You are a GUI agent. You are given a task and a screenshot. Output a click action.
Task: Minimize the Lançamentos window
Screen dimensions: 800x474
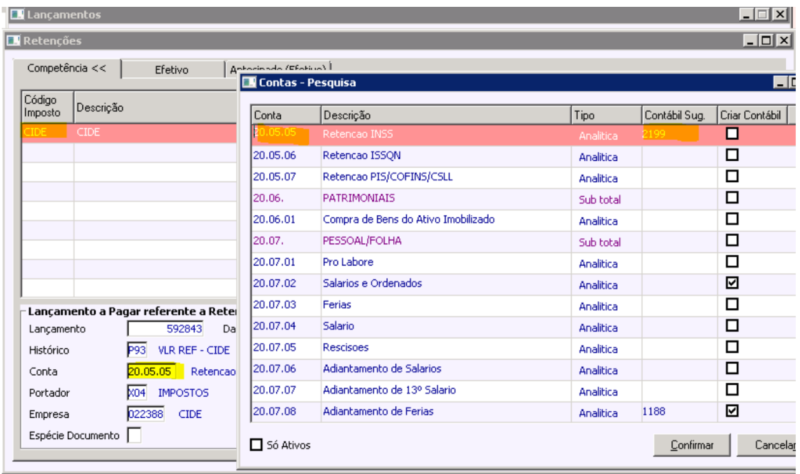(746, 14)
